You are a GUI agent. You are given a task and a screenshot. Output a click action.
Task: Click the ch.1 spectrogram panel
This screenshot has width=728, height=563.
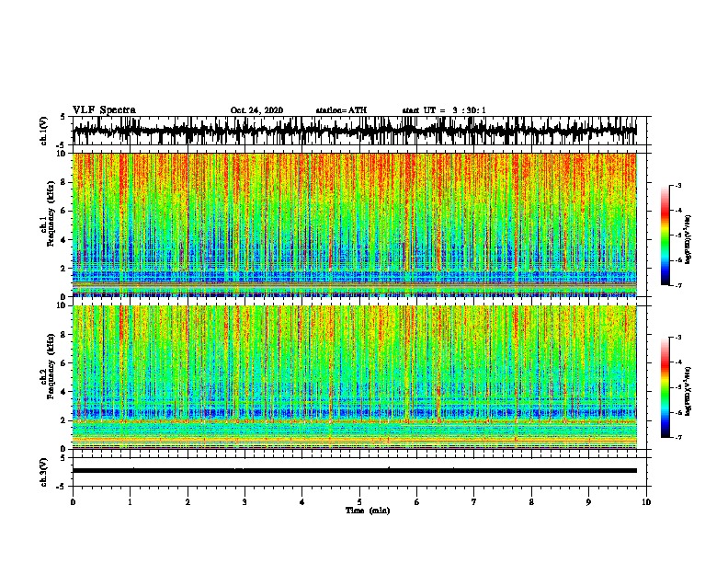[354, 224]
